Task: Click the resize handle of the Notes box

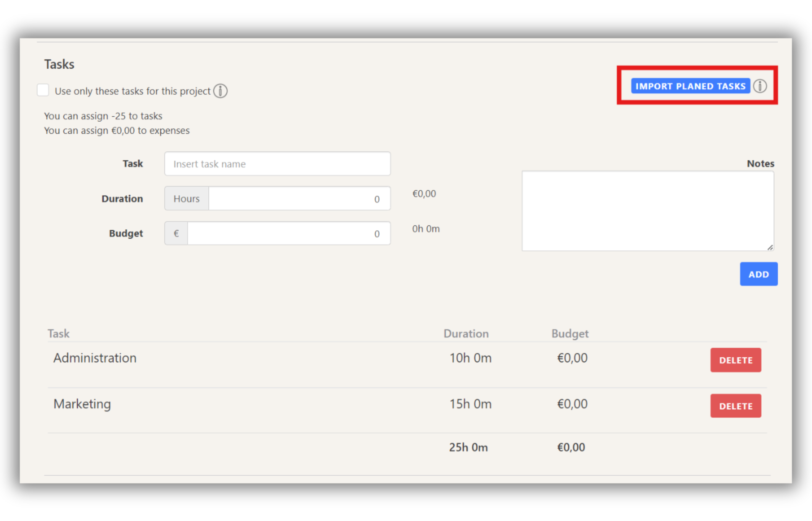Action: coord(771,248)
